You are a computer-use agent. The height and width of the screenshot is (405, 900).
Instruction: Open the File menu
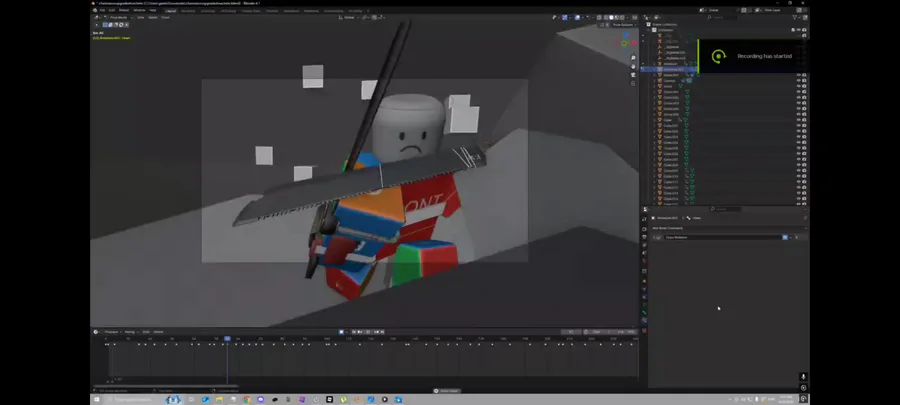pos(103,10)
